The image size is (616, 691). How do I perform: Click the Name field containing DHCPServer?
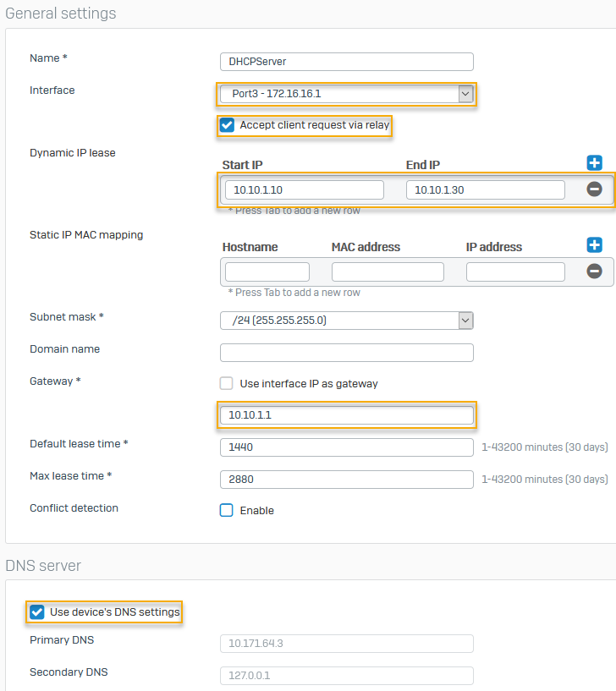click(x=346, y=61)
